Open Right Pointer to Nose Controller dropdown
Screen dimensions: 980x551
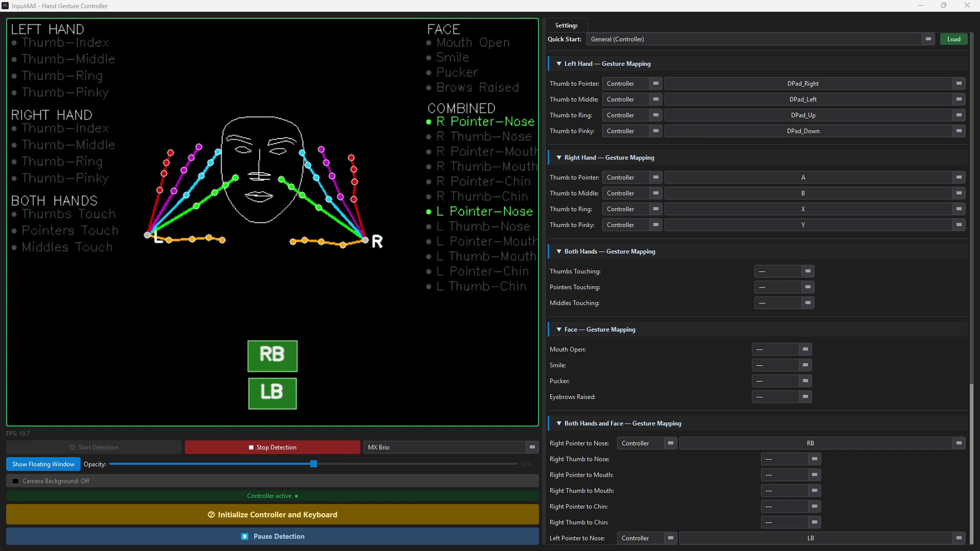pos(647,443)
